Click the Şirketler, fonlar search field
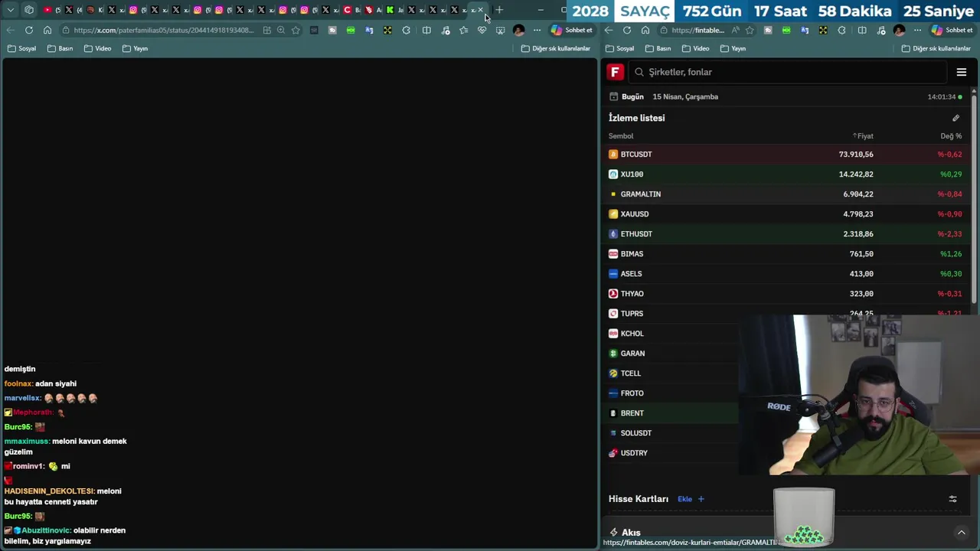Viewport: 980px width, 551px height. pyautogui.click(x=789, y=72)
